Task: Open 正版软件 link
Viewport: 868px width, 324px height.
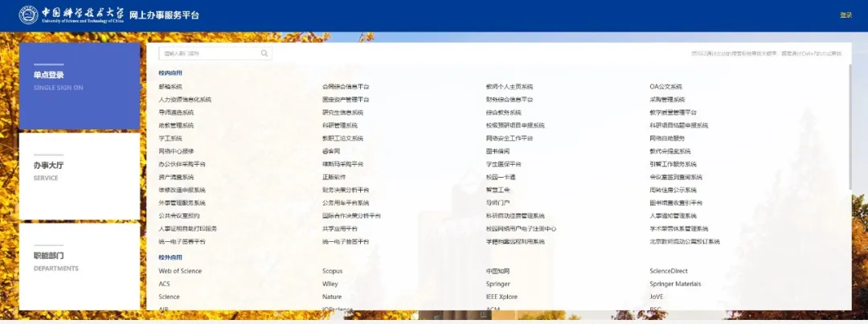Action: pyautogui.click(x=334, y=177)
